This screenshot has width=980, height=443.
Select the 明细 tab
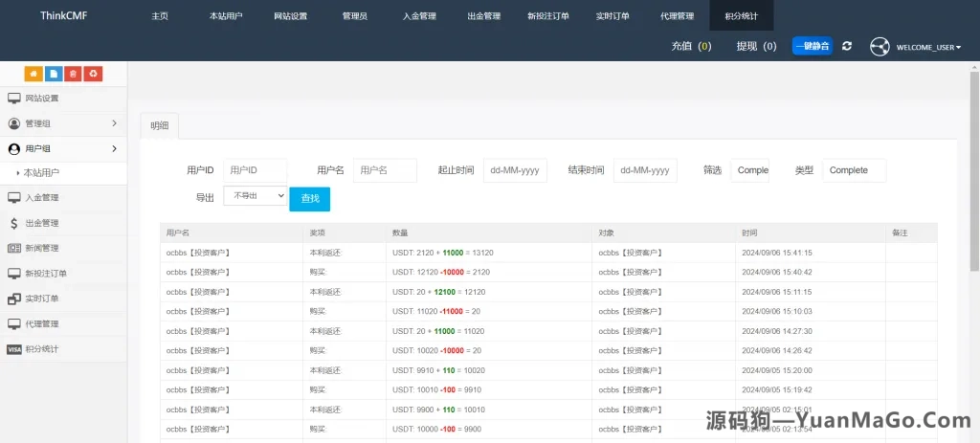click(160, 125)
